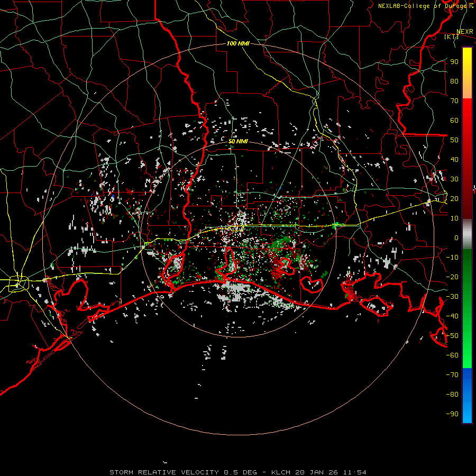Click the 40 value on velocity scale
Viewport: 476px width, 476px height.
tap(454, 159)
